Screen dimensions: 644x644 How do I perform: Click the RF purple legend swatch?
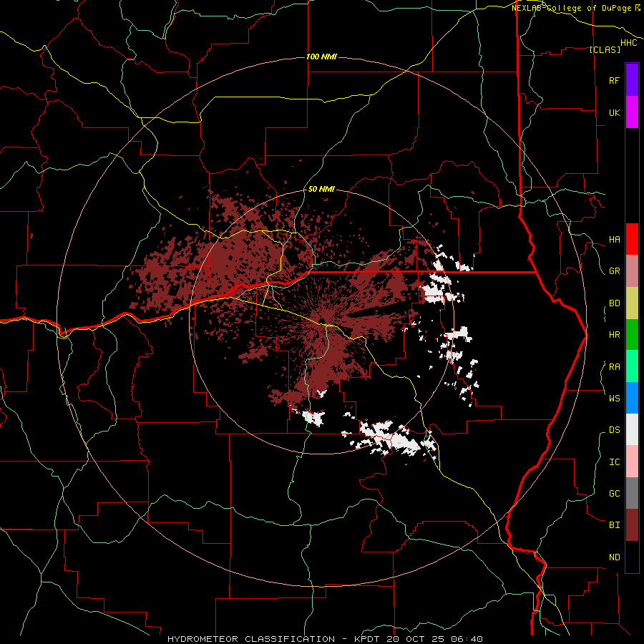[x=632, y=80]
